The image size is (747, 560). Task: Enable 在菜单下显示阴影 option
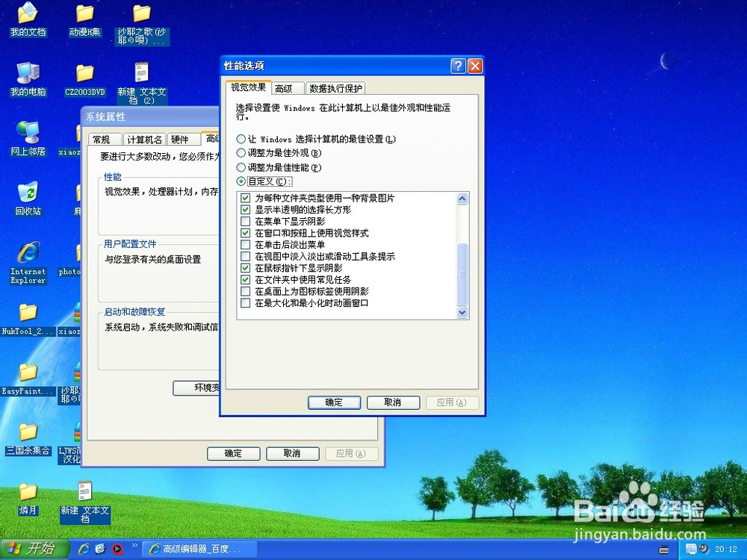click(246, 221)
